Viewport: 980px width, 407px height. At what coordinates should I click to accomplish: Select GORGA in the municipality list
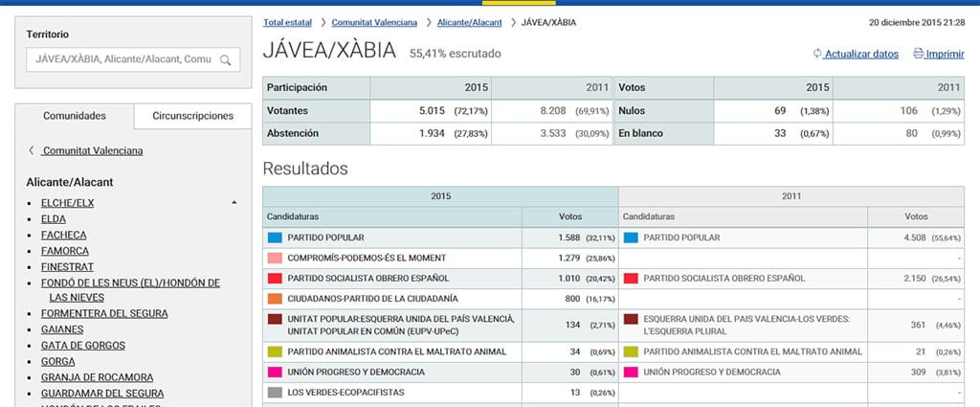click(x=58, y=361)
